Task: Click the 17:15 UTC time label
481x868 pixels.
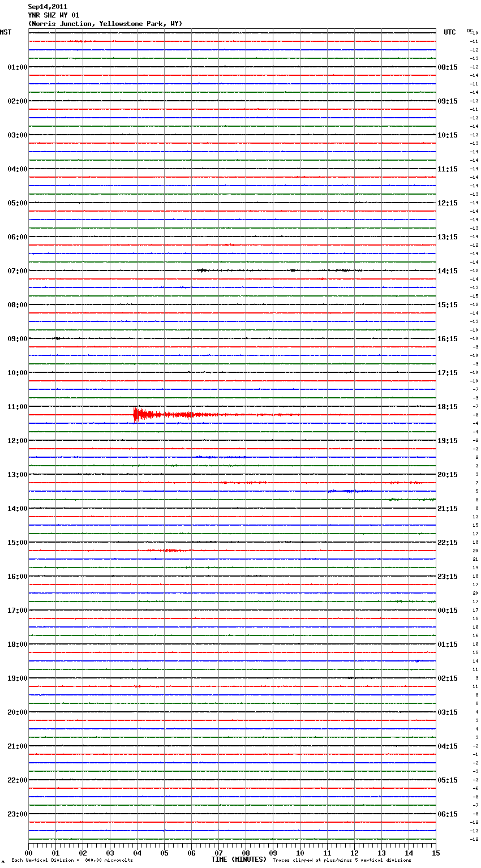Action: tap(448, 373)
